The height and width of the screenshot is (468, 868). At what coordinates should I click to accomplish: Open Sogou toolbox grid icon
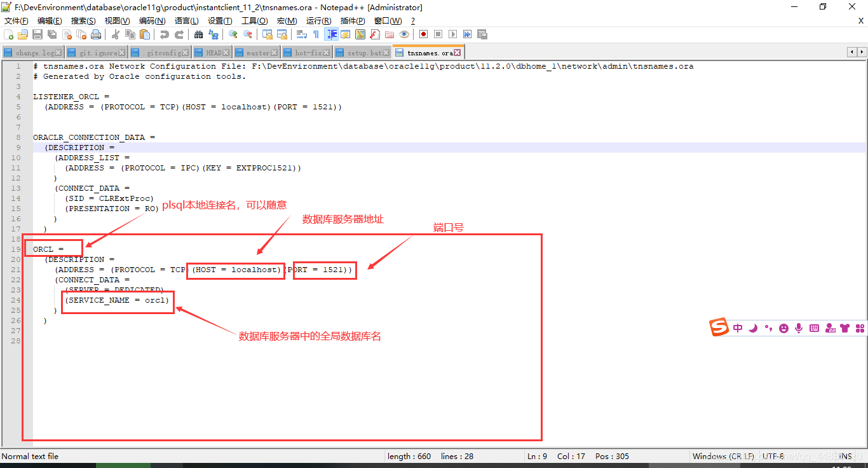tap(860, 328)
